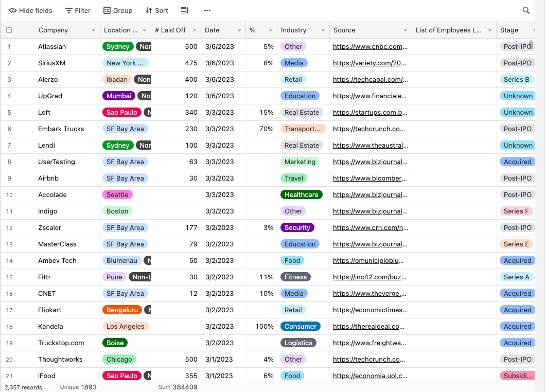Click the Travel industry tag

[293, 179]
